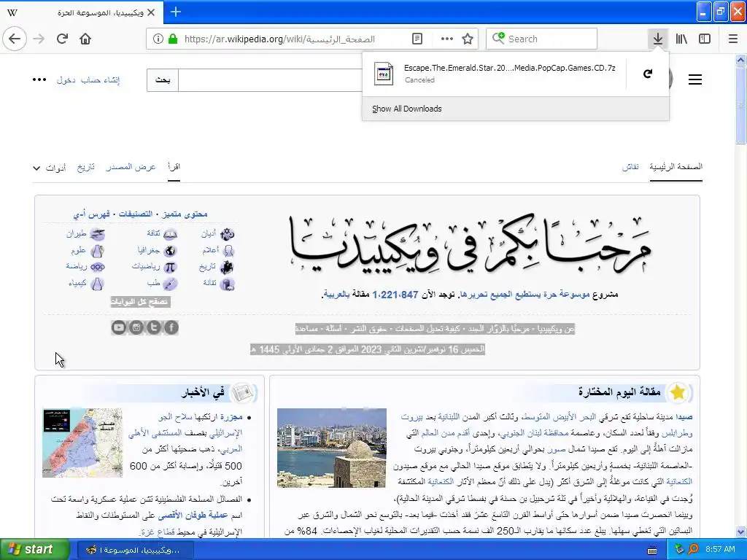Viewport: 747px width, 560px height.
Task: Open the Firefox hamburger application menu
Action: [733, 39]
